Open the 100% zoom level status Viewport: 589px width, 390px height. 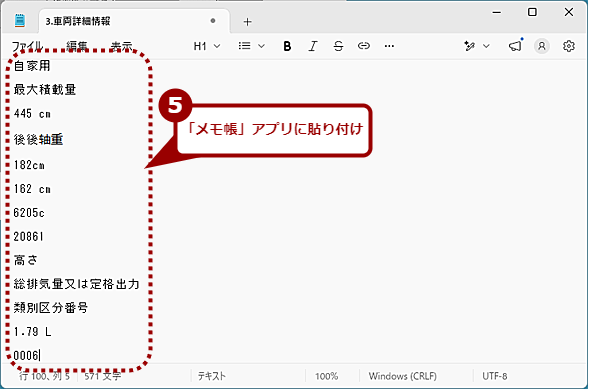click(326, 376)
